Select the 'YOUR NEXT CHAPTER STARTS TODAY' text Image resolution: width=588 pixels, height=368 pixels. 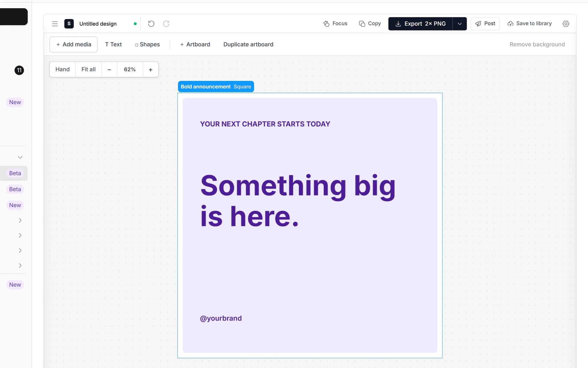(x=265, y=124)
